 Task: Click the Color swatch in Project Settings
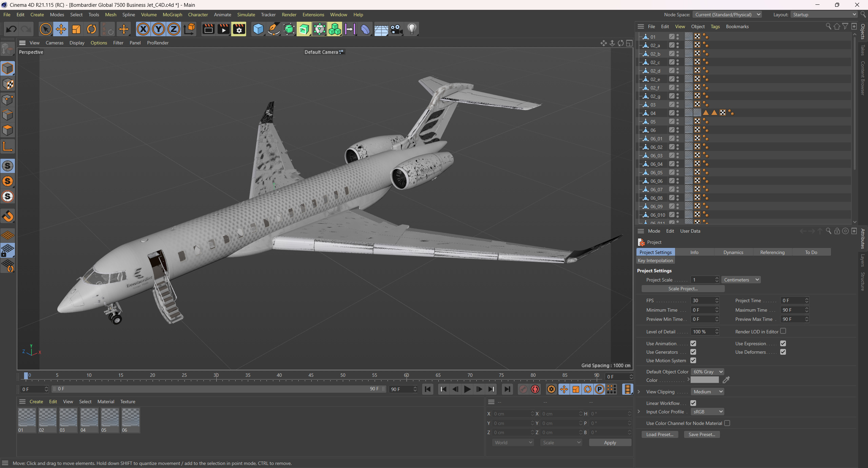[705, 380]
